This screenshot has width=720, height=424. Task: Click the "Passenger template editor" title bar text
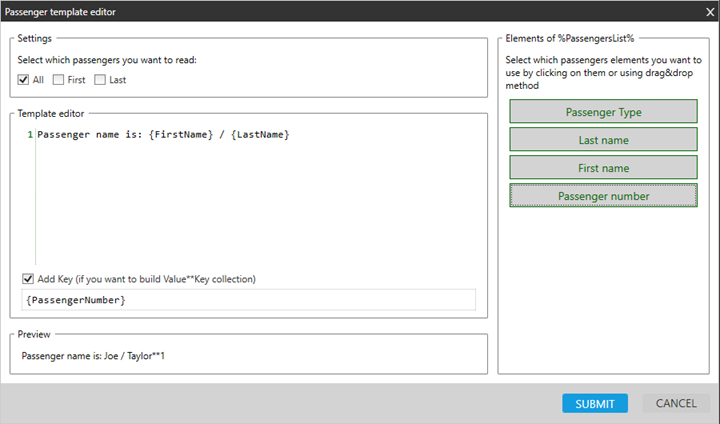click(66, 10)
